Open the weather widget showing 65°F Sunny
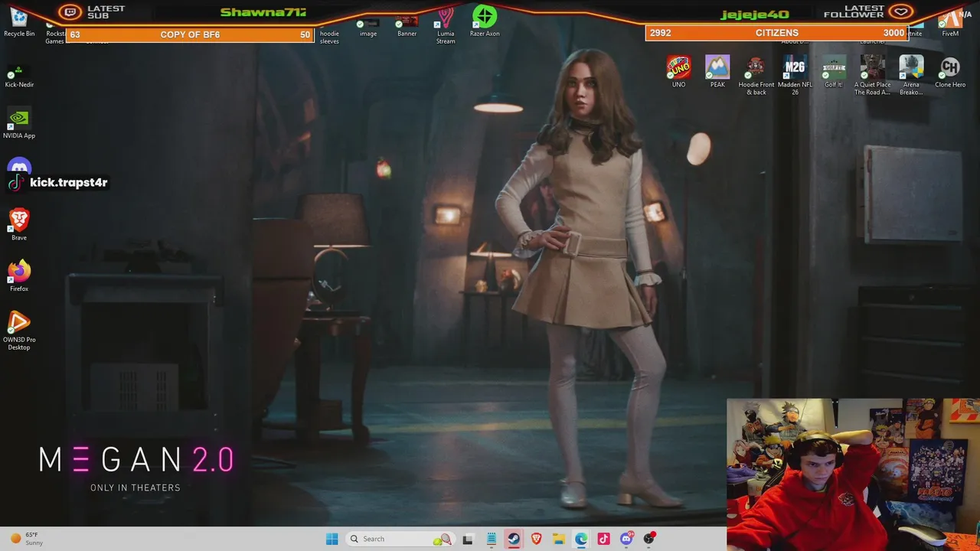The height and width of the screenshot is (551, 980). [x=27, y=539]
